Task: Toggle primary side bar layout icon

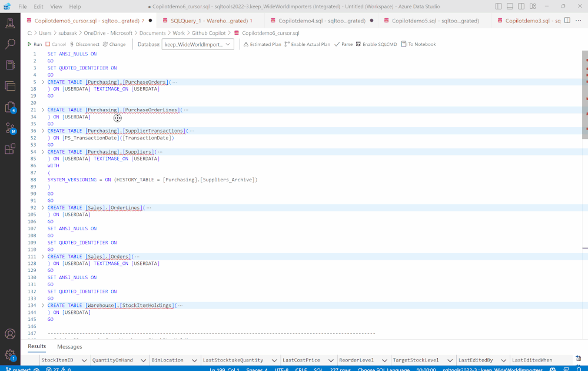Action: pyautogui.click(x=499, y=6)
